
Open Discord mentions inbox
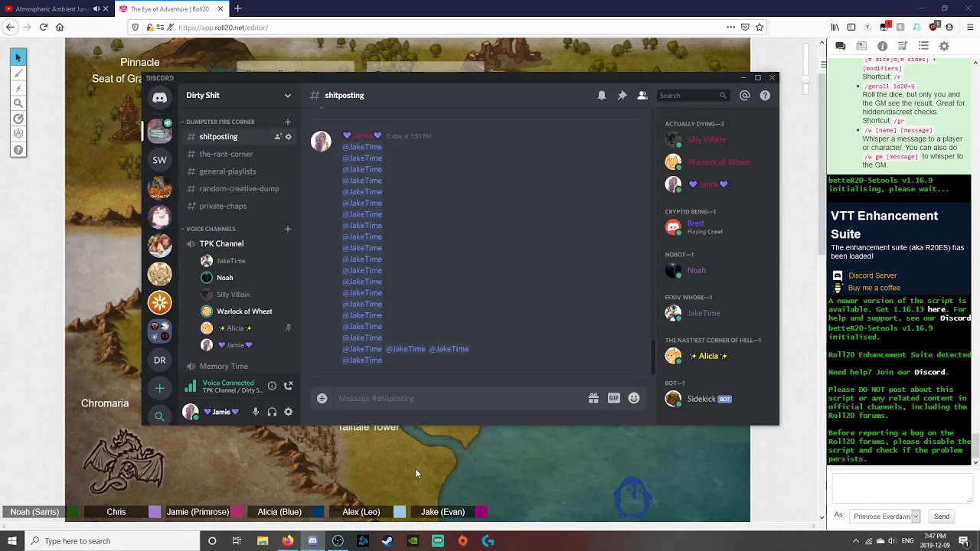click(x=744, y=96)
